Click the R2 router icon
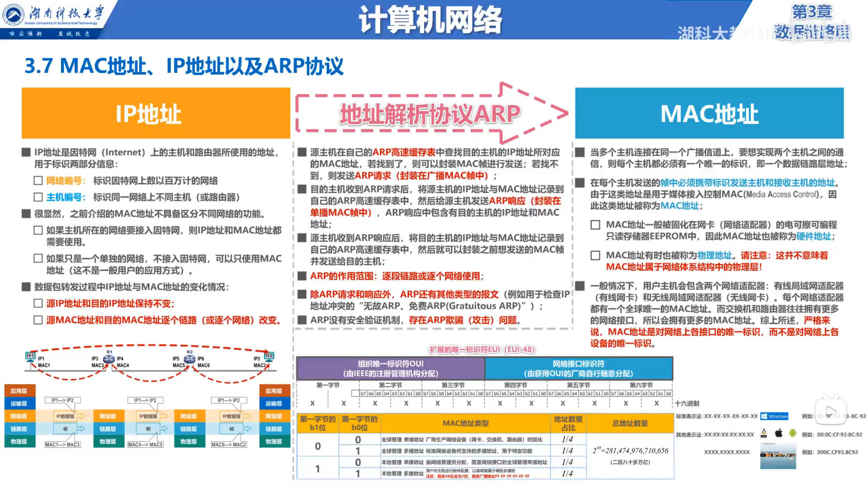The image size is (868, 488). [189, 359]
